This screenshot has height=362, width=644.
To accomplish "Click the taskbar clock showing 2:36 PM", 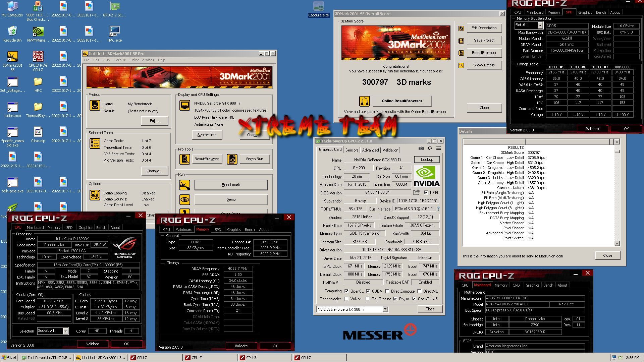I will point(632,358).
